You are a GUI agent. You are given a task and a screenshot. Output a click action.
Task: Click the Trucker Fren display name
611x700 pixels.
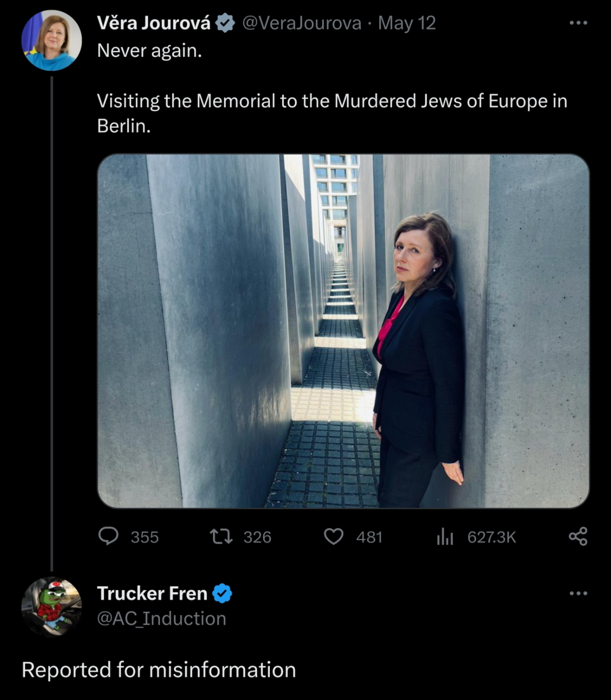coord(152,593)
